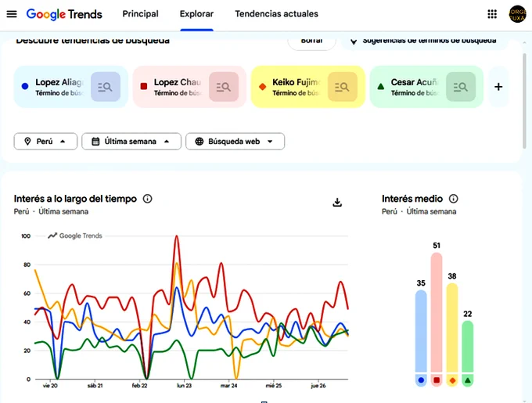Screen dimensions: 532x403
Task: Click the vie 20 axis label
Action: pos(50,386)
